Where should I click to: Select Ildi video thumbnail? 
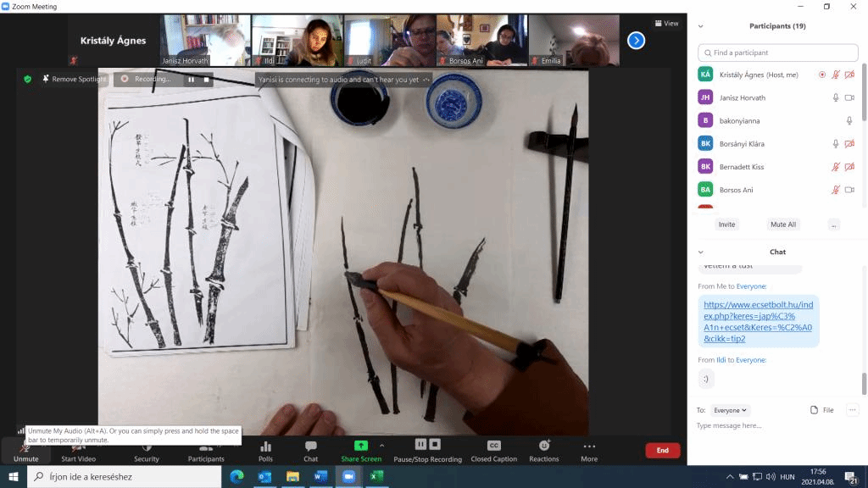(298, 41)
